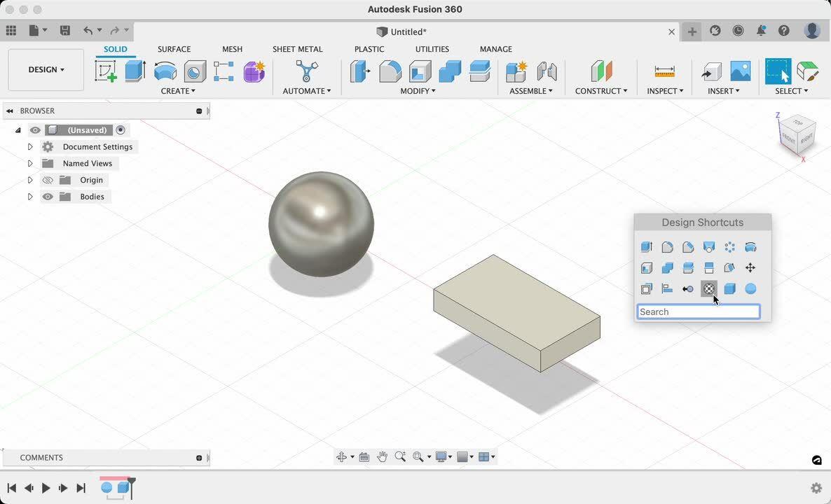This screenshot has width=831, height=504.
Task: Switch to the SURFACE tab
Action: coord(174,49)
